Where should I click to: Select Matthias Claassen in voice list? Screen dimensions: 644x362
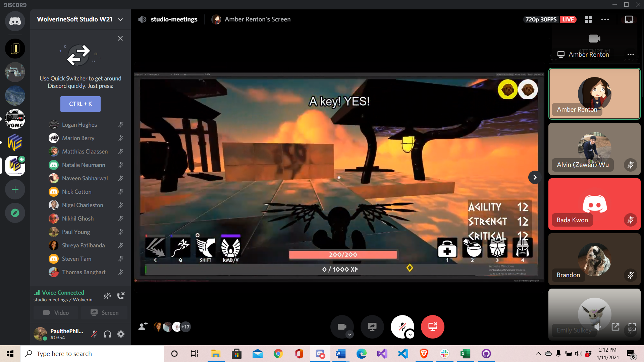86,152
